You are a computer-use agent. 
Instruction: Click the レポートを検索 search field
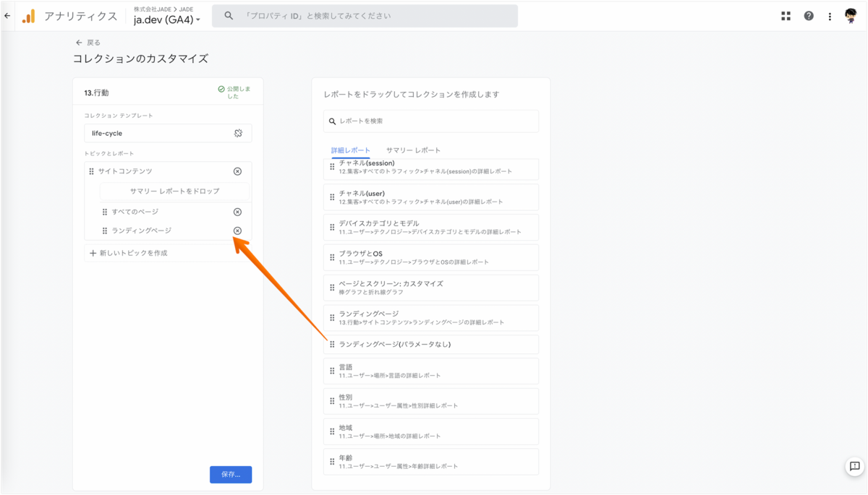pos(431,121)
